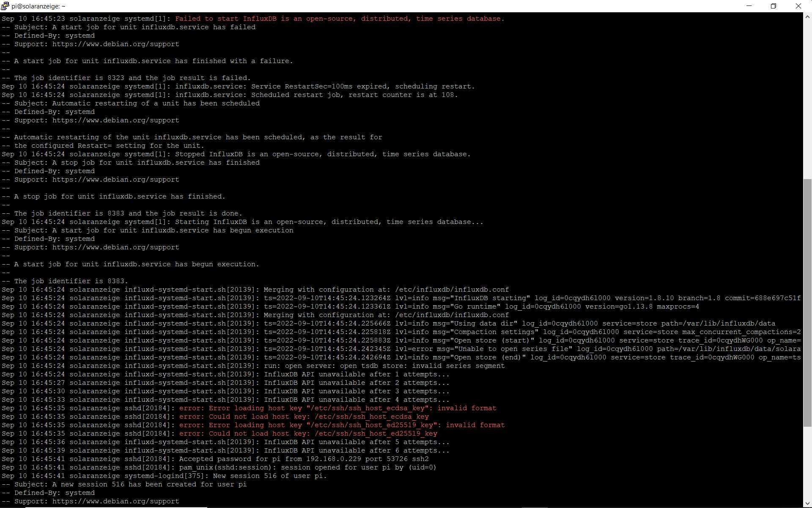The width and height of the screenshot is (812, 508).
Task: Click the scrollbar down arrow
Action: (x=807, y=503)
